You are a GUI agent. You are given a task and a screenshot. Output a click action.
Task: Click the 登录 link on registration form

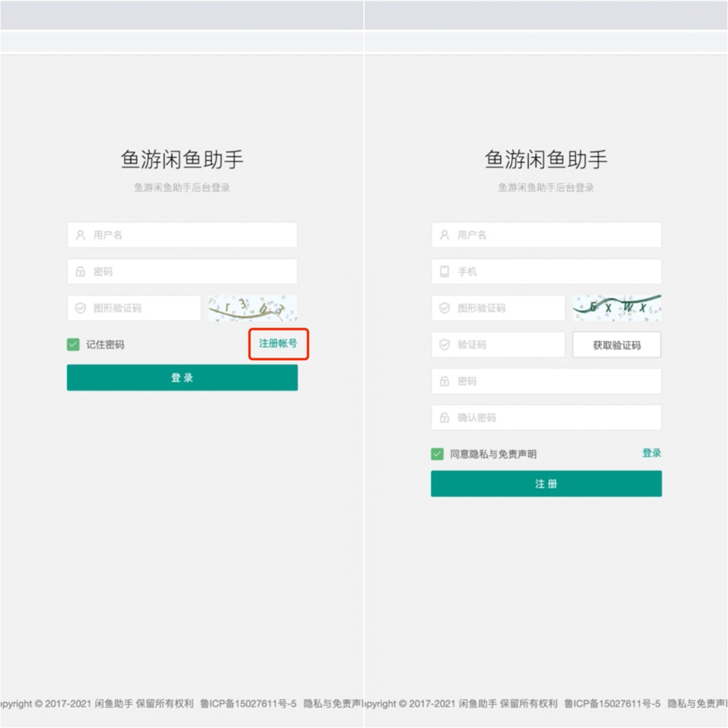click(x=651, y=453)
